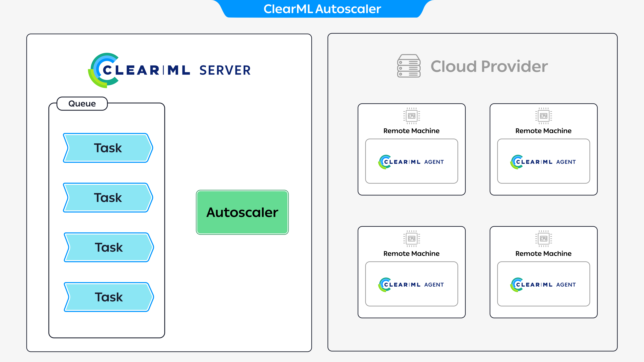Click the ClearML Autoscaler title banner

322,9
